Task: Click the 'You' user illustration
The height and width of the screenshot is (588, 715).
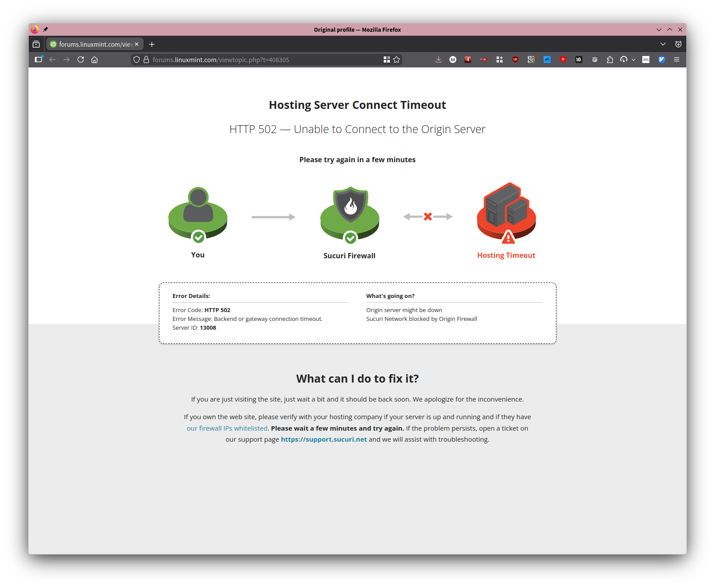Action: click(x=198, y=215)
